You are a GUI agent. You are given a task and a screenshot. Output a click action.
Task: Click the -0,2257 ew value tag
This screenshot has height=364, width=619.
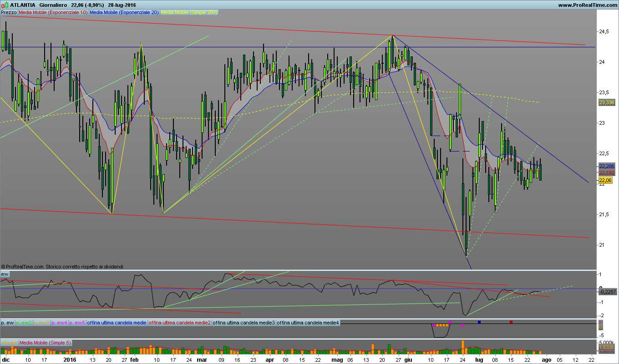coord(608,292)
